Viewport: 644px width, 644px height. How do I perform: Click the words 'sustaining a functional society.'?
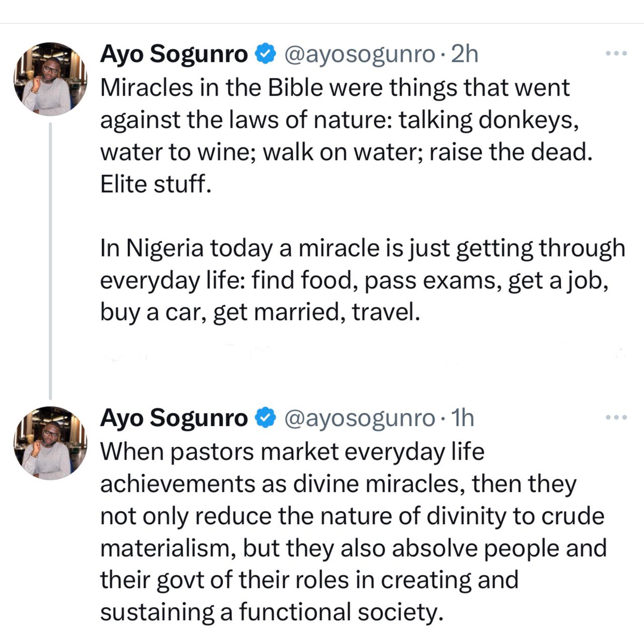tap(272, 612)
